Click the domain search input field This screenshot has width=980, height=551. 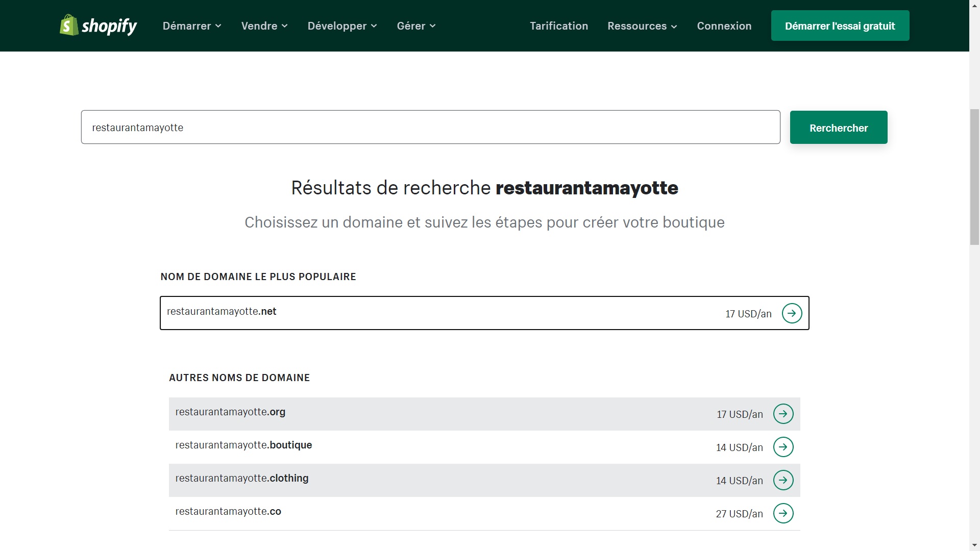[430, 127]
